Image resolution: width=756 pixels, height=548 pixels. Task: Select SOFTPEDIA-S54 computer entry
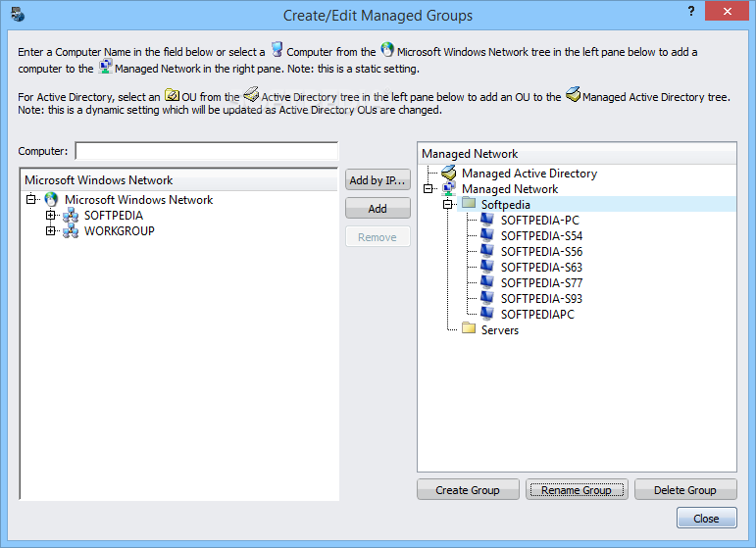[x=541, y=236]
